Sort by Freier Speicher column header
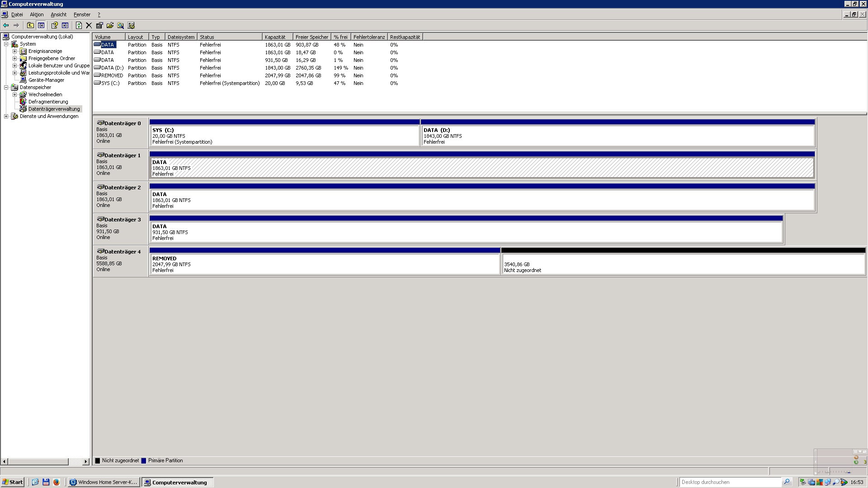Viewport: 868px width, 488px height. point(311,37)
